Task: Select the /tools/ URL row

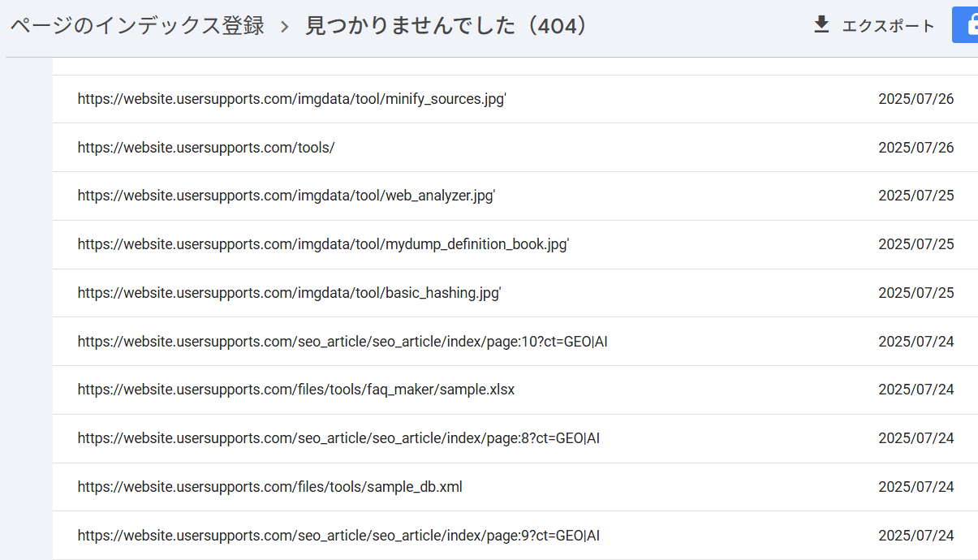Action: point(206,148)
